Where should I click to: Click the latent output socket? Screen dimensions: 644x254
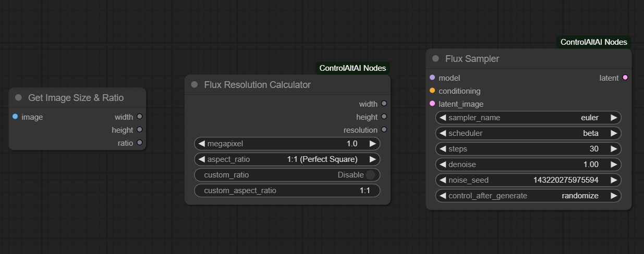(625, 78)
